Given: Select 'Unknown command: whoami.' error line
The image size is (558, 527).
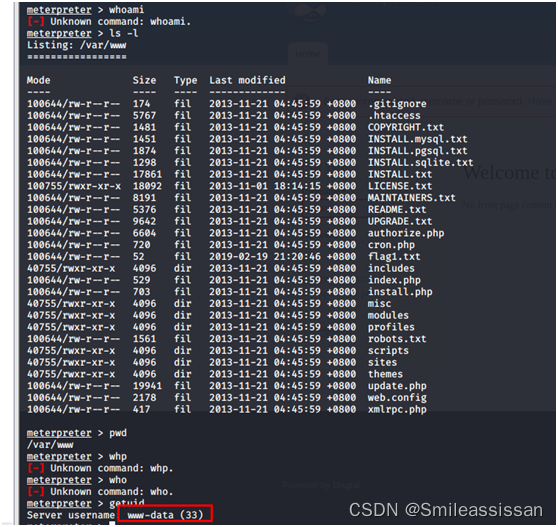Looking at the screenshot, I should pos(109,22).
